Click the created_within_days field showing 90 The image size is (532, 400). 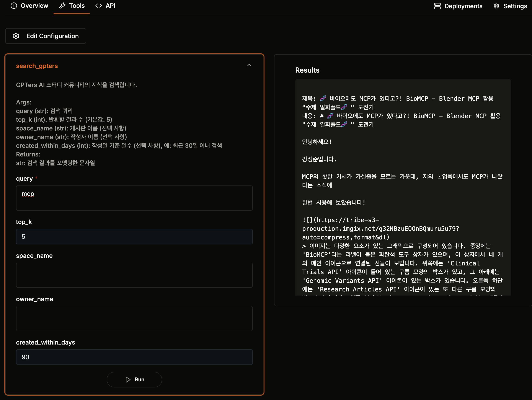pyautogui.click(x=134, y=357)
